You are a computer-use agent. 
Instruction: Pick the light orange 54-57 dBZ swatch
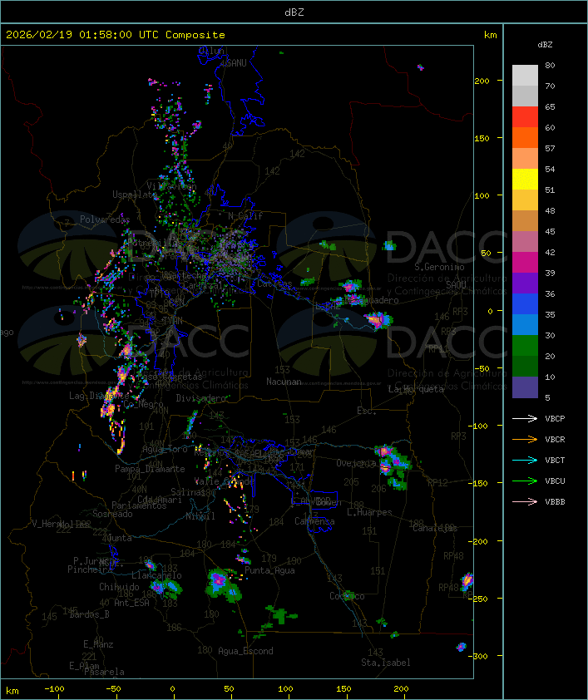[525, 159]
